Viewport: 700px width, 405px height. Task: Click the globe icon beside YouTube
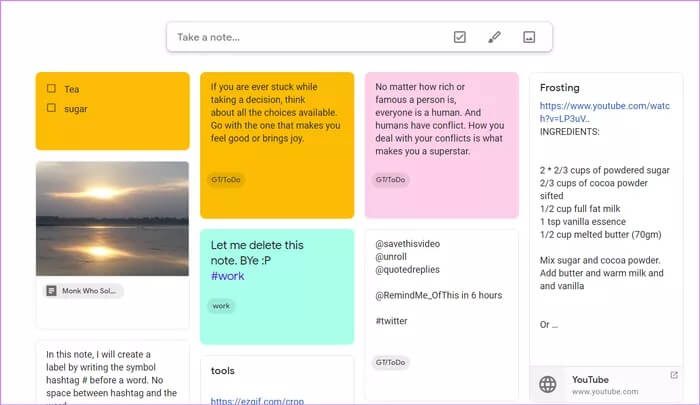[548, 385]
